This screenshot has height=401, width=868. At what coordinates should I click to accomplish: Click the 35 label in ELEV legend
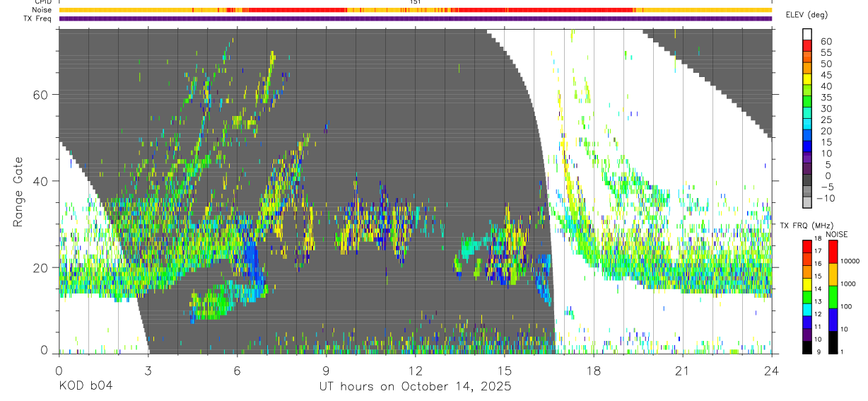[x=826, y=97]
